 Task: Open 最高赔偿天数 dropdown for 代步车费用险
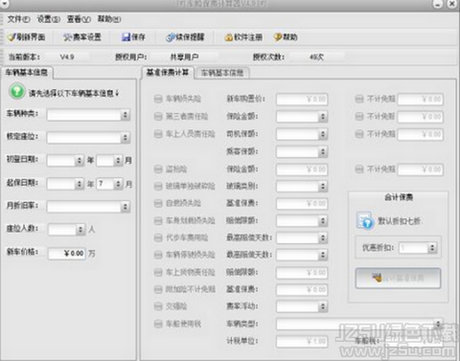pyautogui.click(x=302, y=238)
